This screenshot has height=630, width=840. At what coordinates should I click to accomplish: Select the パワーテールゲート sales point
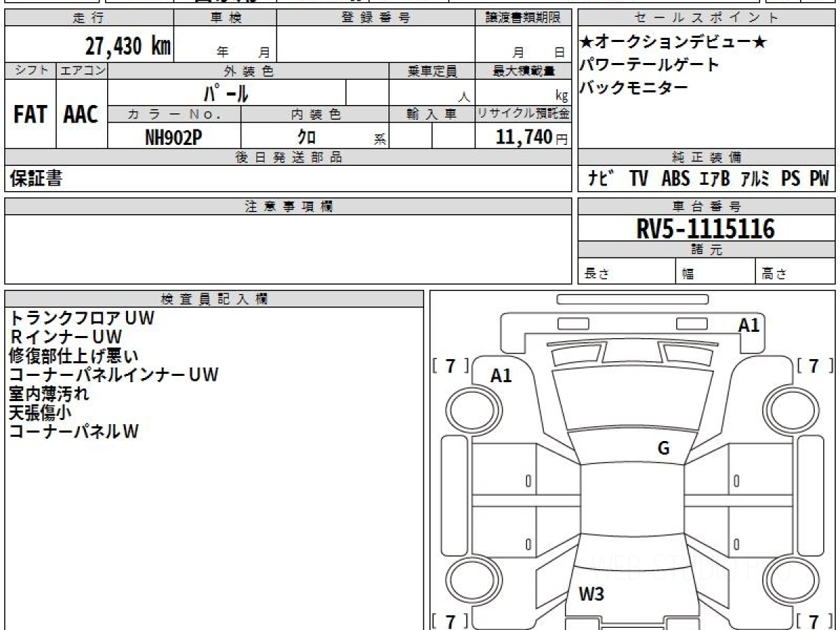(x=650, y=65)
